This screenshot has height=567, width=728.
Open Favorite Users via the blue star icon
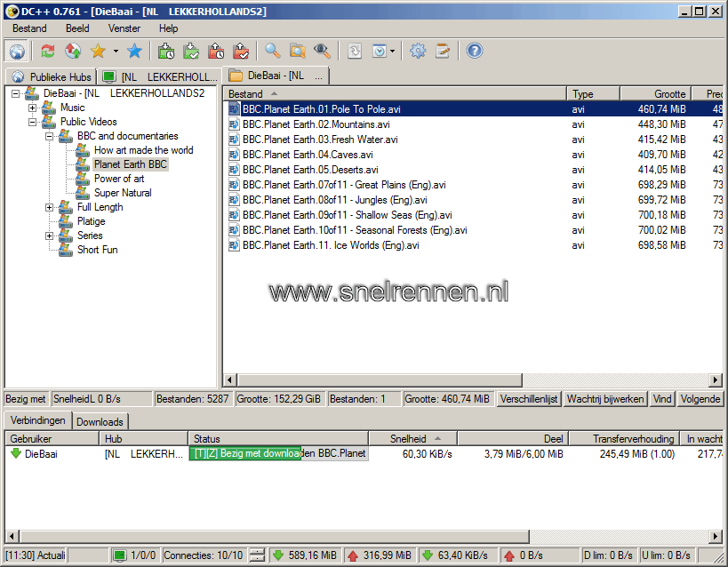(134, 51)
